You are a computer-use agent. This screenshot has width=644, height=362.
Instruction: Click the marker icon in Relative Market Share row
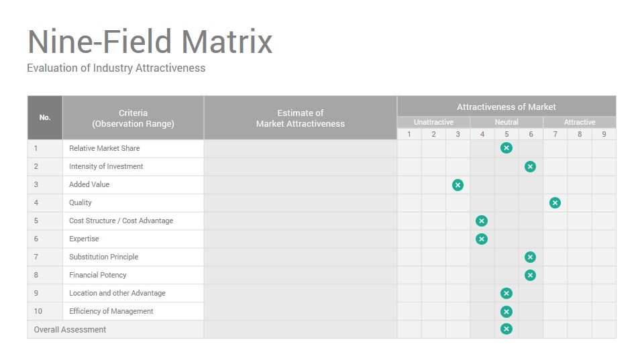tap(506, 148)
